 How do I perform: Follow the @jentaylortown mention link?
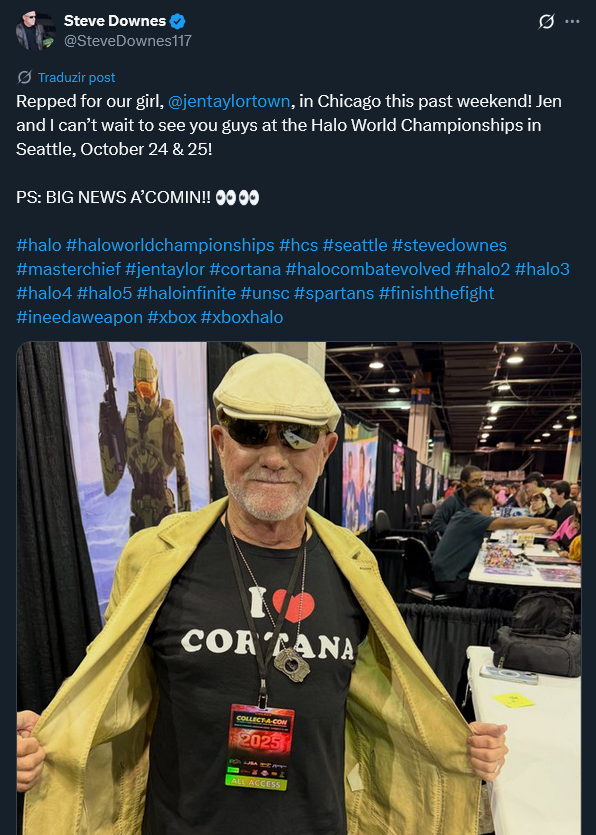click(229, 101)
